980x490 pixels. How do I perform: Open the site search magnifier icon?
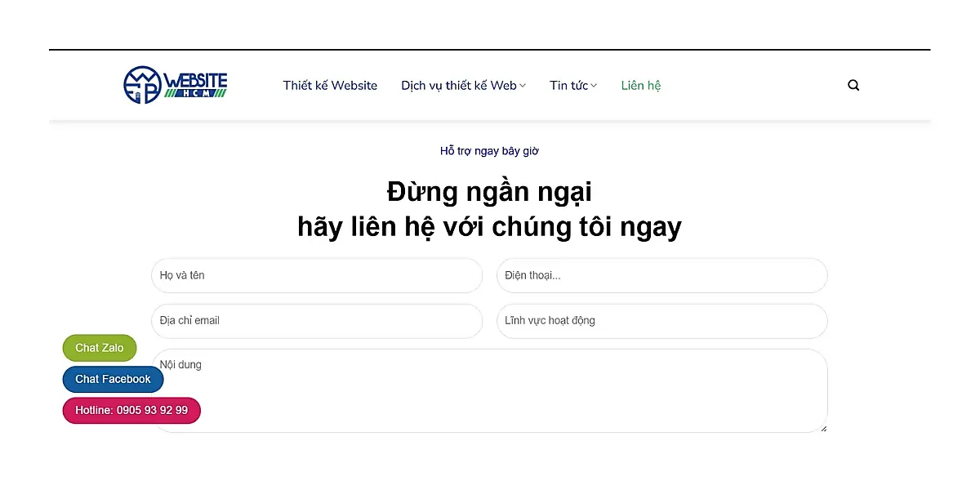[853, 84]
